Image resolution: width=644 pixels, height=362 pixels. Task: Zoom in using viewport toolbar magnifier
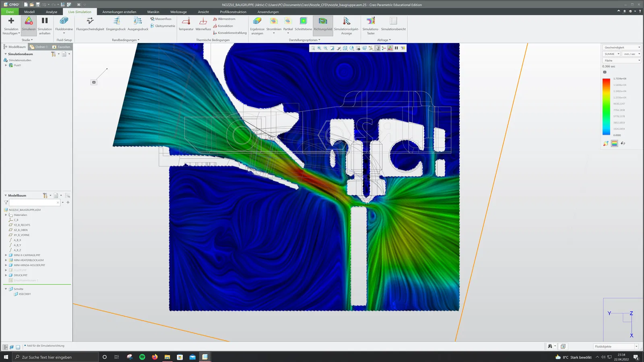point(319,48)
